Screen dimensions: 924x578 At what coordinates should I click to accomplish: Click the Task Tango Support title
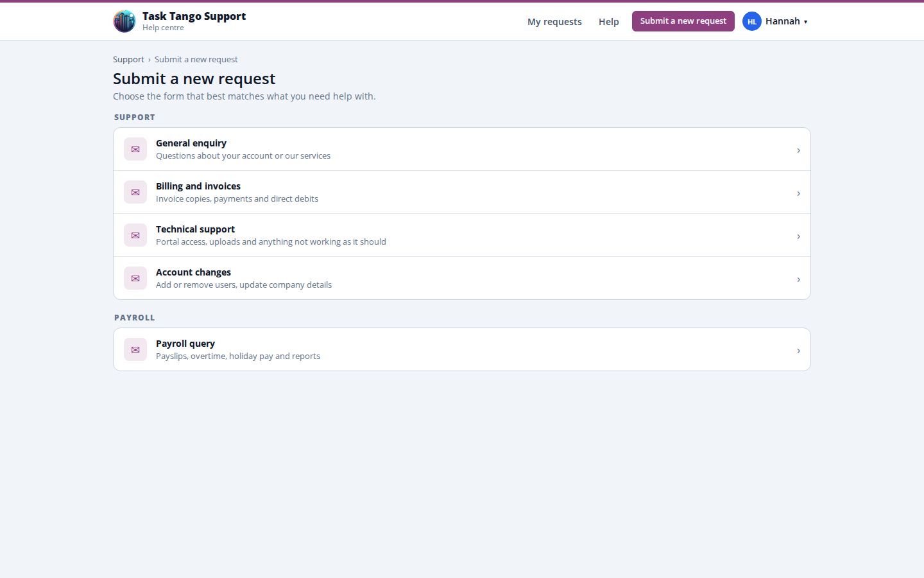click(x=194, y=16)
